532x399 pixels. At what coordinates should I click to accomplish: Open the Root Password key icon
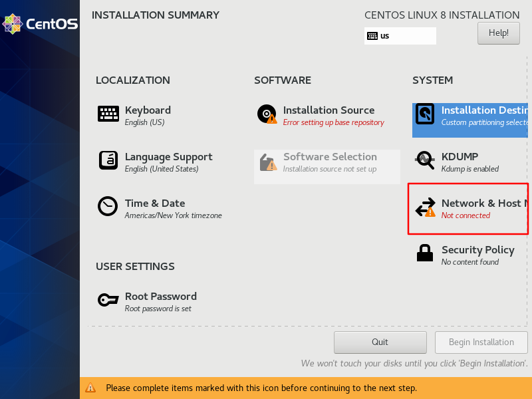pos(108,300)
